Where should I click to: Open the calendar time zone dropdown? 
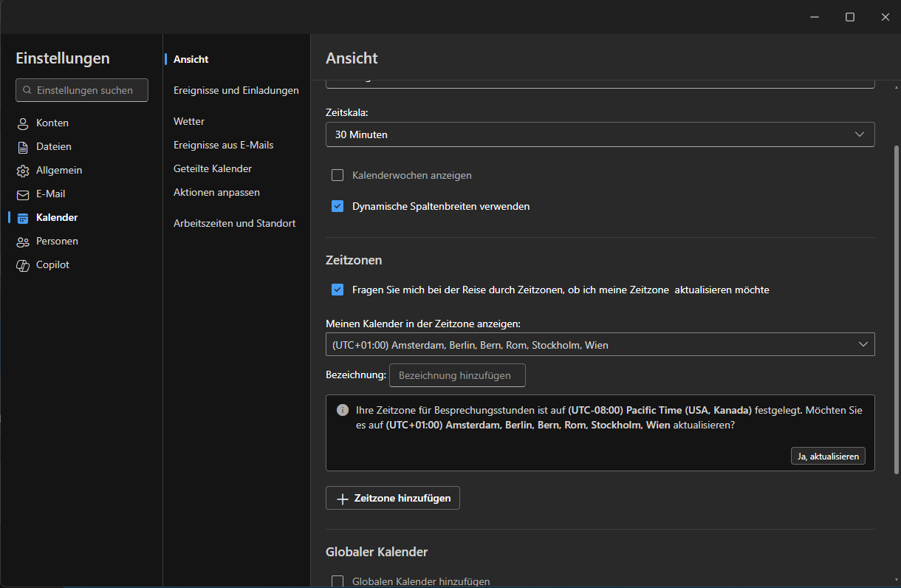(600, 345)
